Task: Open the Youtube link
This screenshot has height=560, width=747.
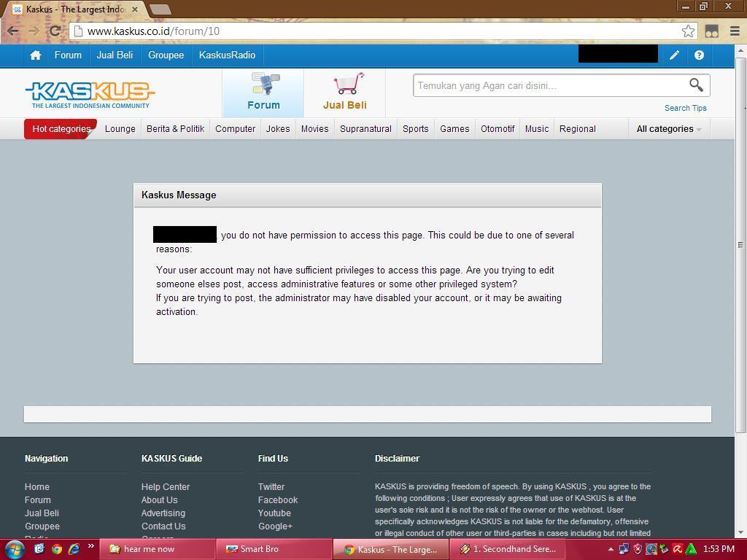Action: [x=274, y=513]
